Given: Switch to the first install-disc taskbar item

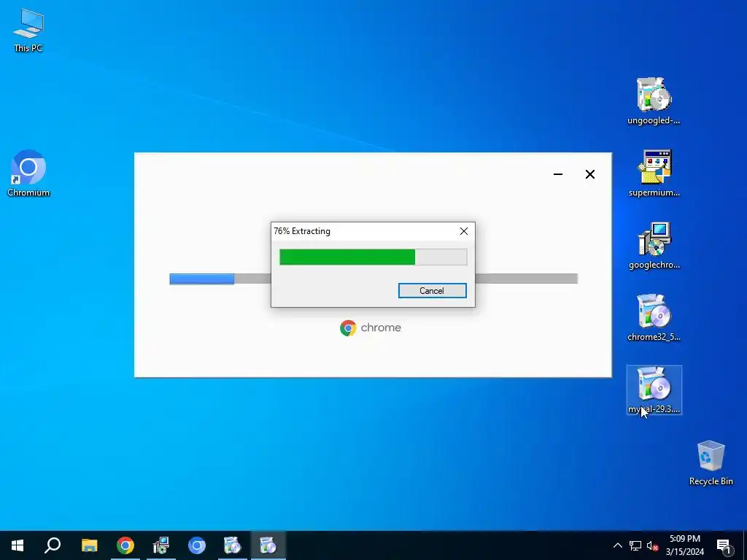Looking at the screenshot, I should coord(233,545).
